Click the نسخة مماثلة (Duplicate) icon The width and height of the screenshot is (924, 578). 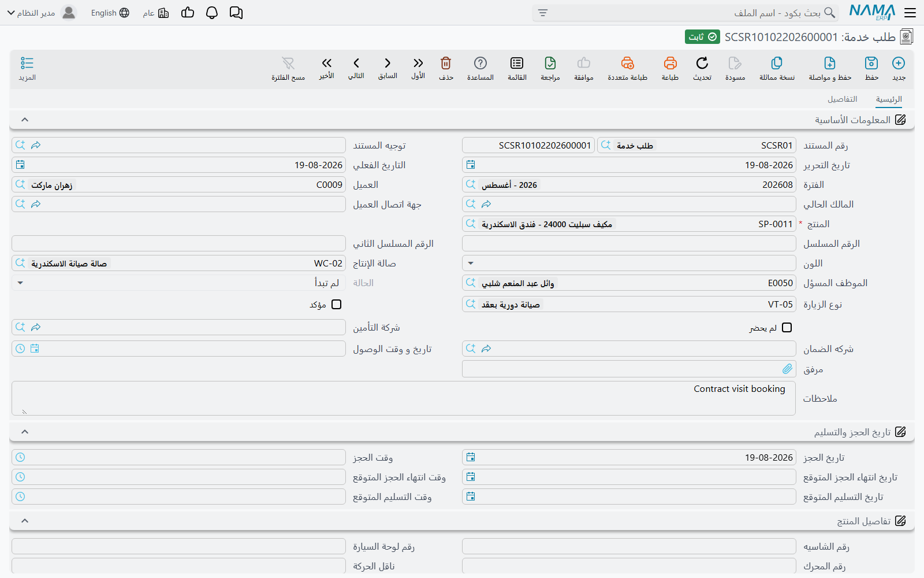[x=777, y=63]
